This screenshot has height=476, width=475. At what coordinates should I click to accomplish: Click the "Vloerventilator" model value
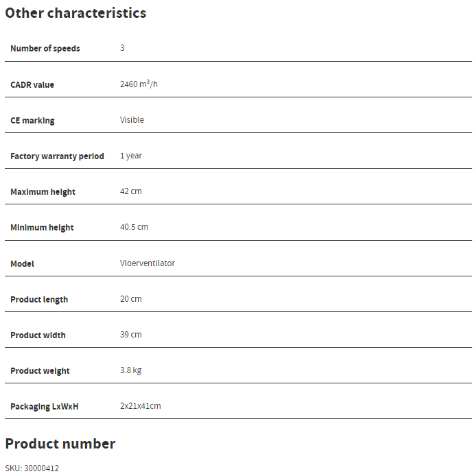[x=148, y=263]
